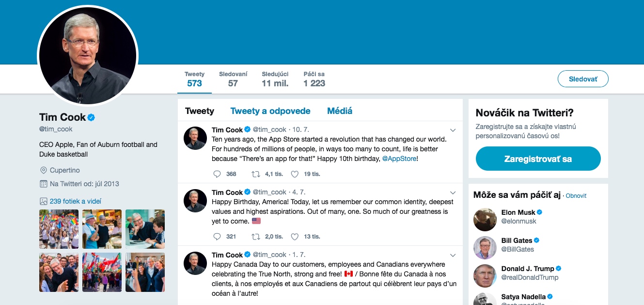Retweet the App Store birthday tweet
This screenshot has width=644, height=305.
click(256, 174)
